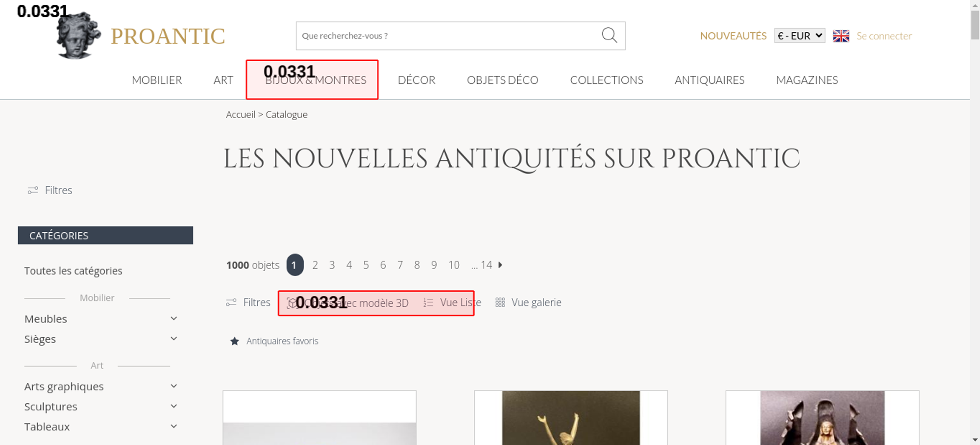
Task: Click the Filtres icon above results
Action: 231,302
